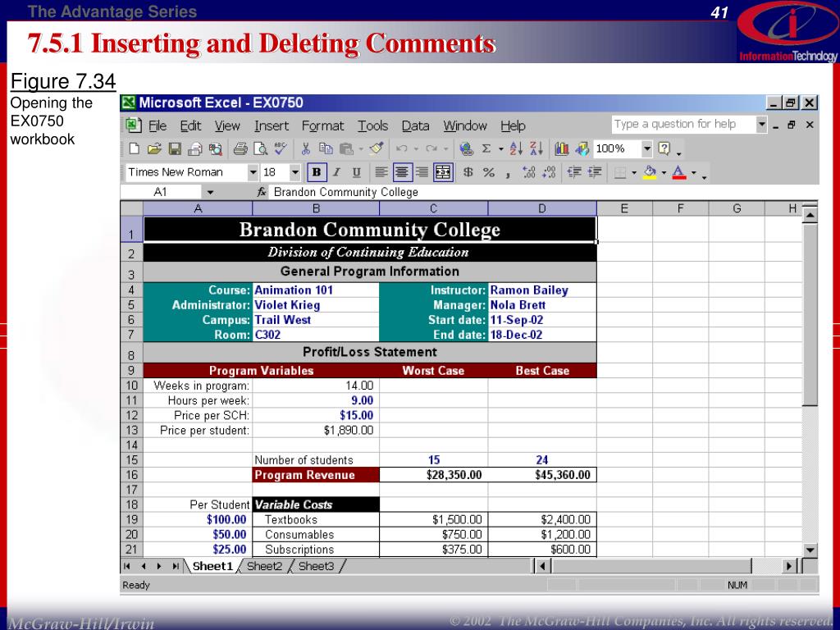Apply Comma Style format
Screen dimensions: 840x630
[507, 173]
